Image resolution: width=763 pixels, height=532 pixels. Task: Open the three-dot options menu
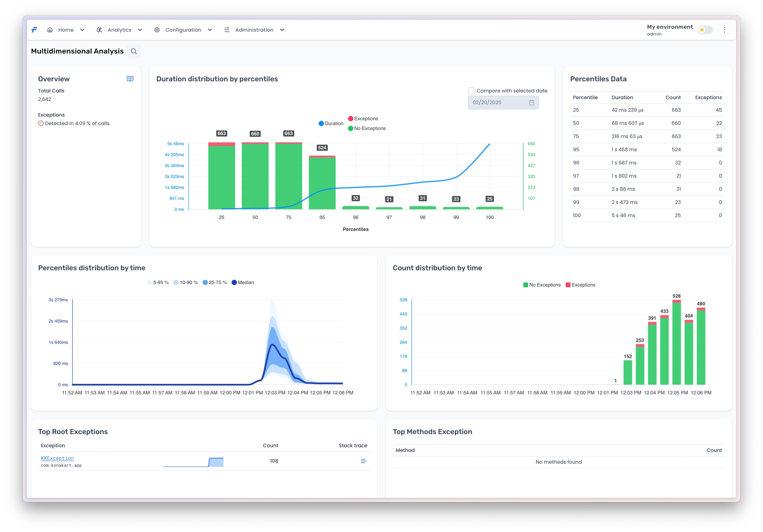tap(724, 30)
